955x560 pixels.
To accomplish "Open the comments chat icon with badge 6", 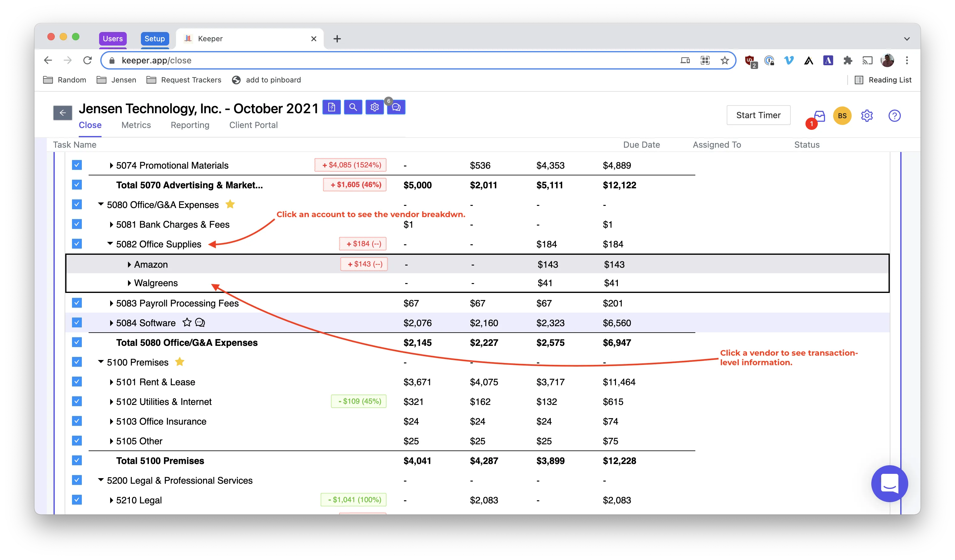I will [x=396, y=107].
